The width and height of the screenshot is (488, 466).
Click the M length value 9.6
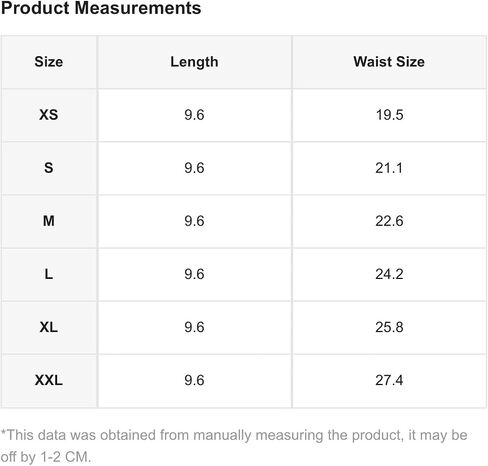tap(194, 221)
